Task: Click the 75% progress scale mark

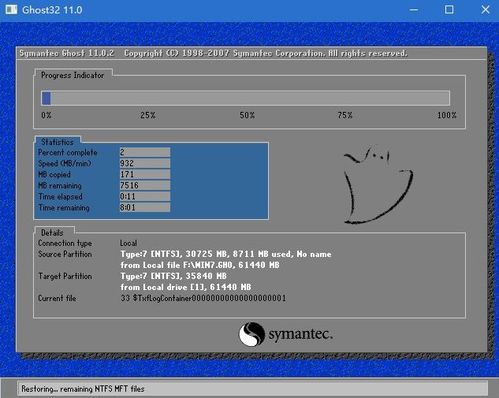Action: pos(345,115)
